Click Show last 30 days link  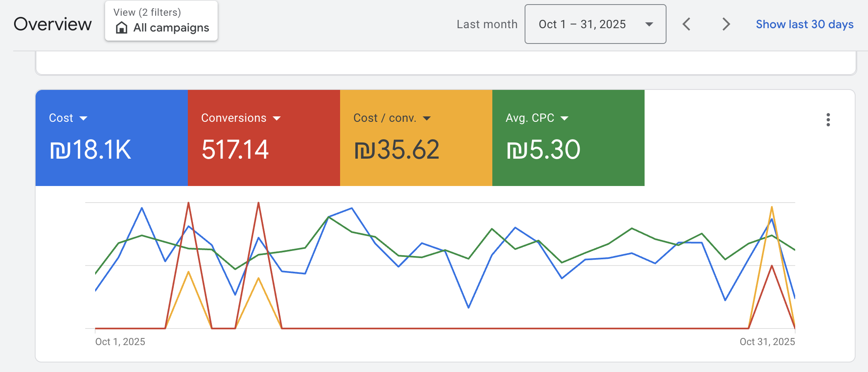pyautogui.click(x=805, y=24)
